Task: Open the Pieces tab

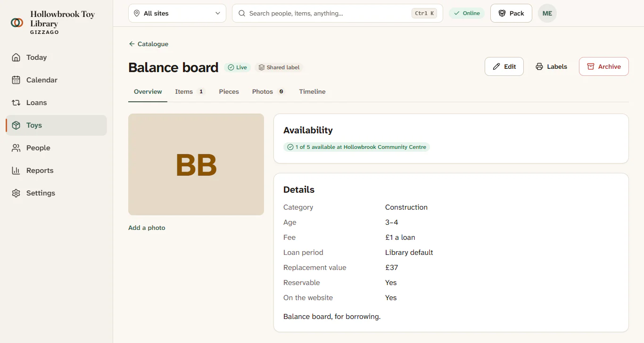Action: click(229, 92)
